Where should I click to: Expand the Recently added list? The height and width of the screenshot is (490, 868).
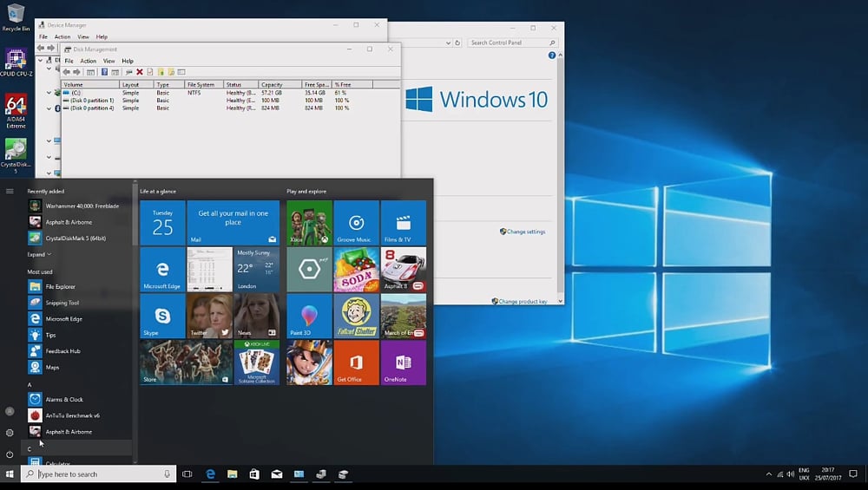[x=39, y=254]
